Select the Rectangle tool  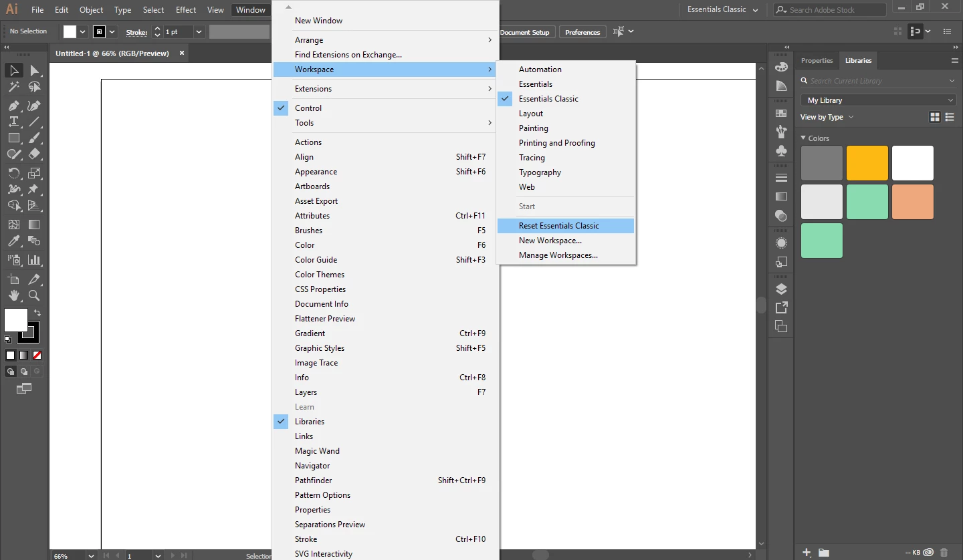14,138
